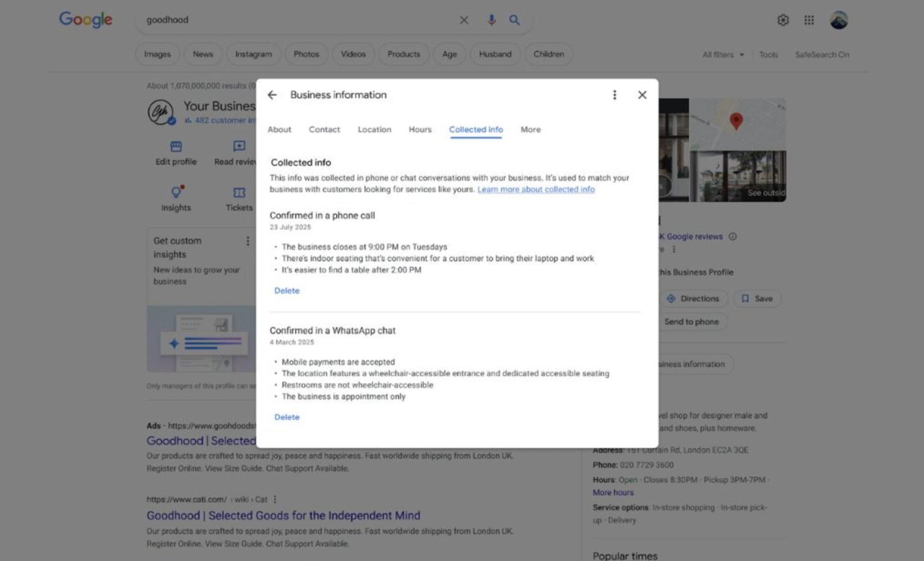Open the cati.com Goodhood result title
The width and height of the screenshot is (924, 561).
(283, 515)
